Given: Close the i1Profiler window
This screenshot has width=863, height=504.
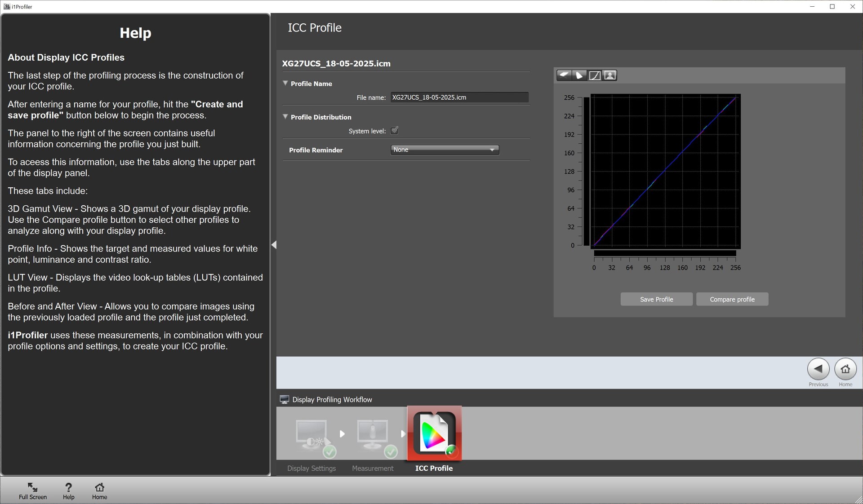Looking at the screenshot, I should click(852, 7).
